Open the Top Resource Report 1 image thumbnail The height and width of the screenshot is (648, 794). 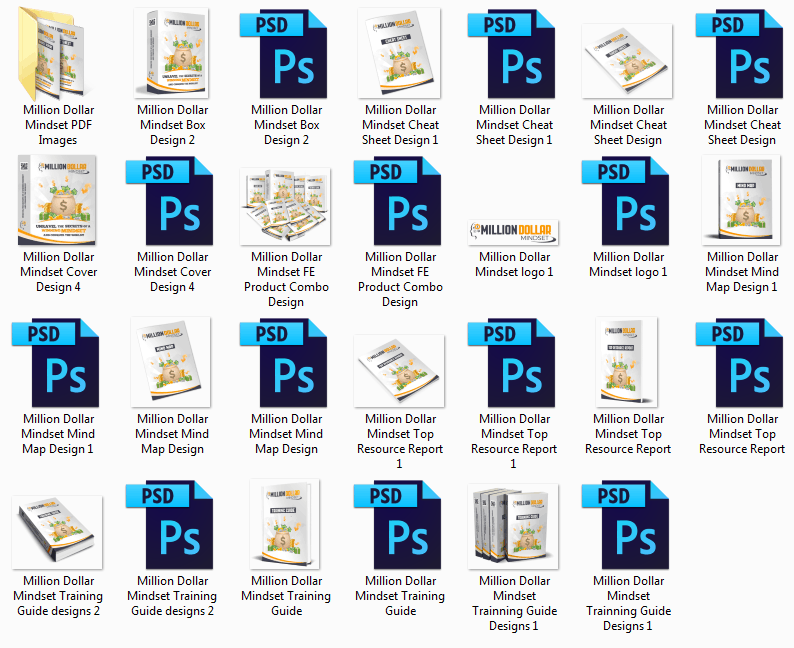[x=400, y=363]
